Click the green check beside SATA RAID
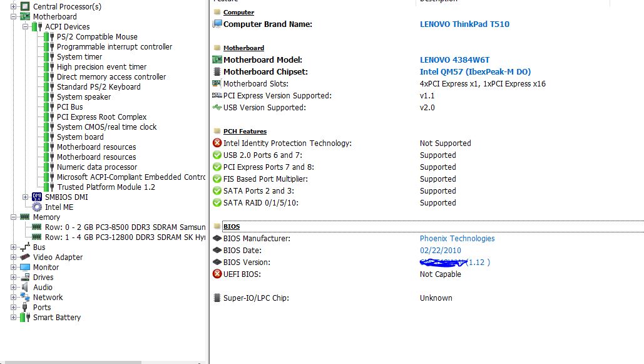This screenshot has height=364, width=644. coord(217,203)
